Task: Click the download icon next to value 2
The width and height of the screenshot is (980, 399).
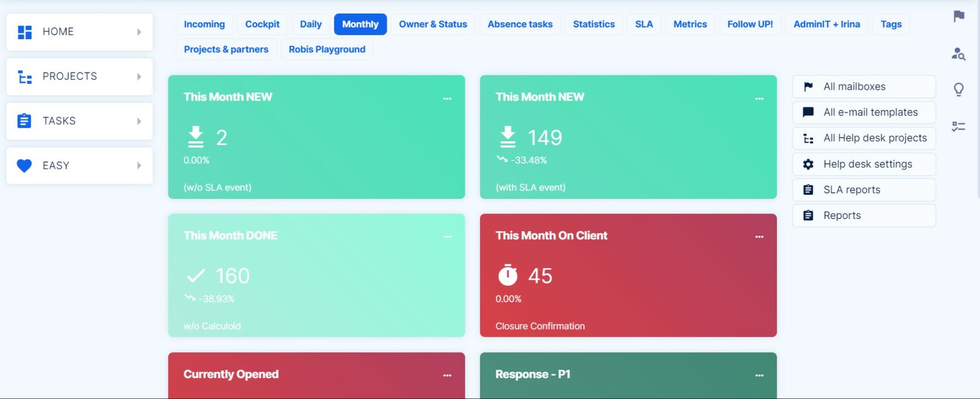Action: click(x=196, y=137)
